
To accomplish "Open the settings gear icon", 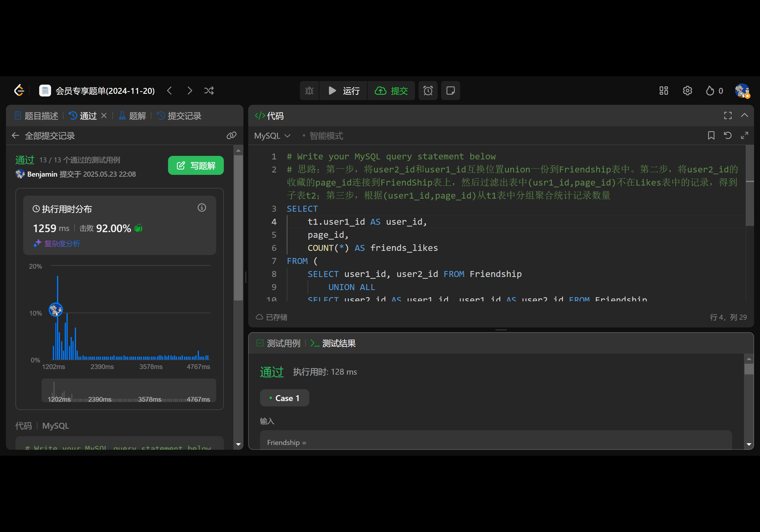I will tap(687, 91).
